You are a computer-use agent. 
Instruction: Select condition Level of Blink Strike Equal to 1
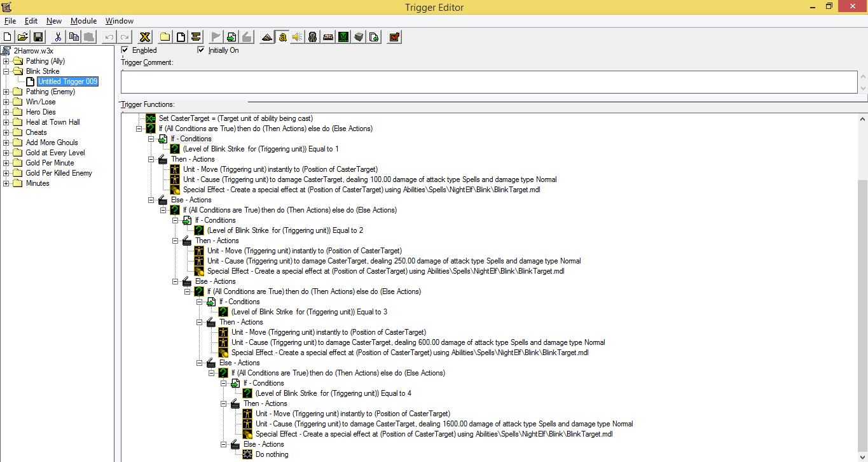point(261,149)
